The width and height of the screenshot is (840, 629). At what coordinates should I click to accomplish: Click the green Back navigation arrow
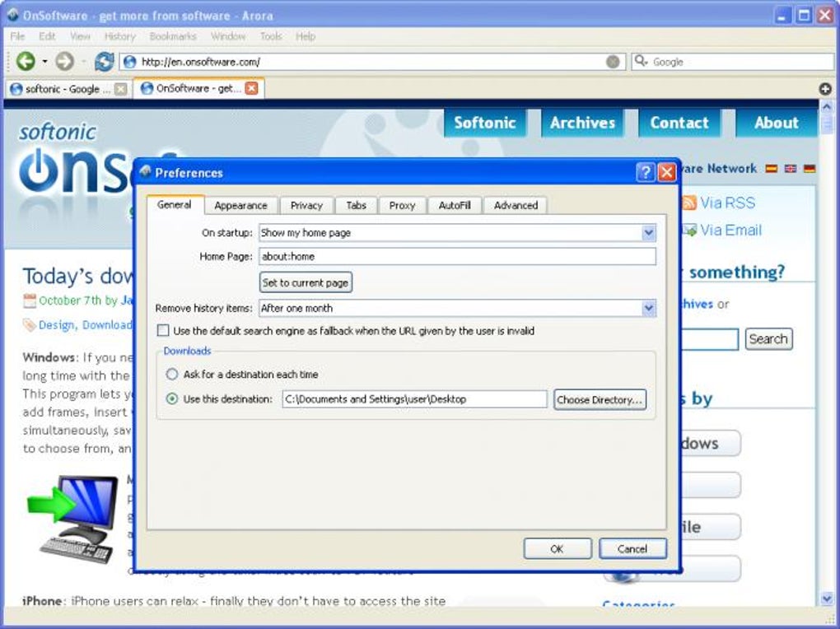pyautogui.click(x=26, y=61)
